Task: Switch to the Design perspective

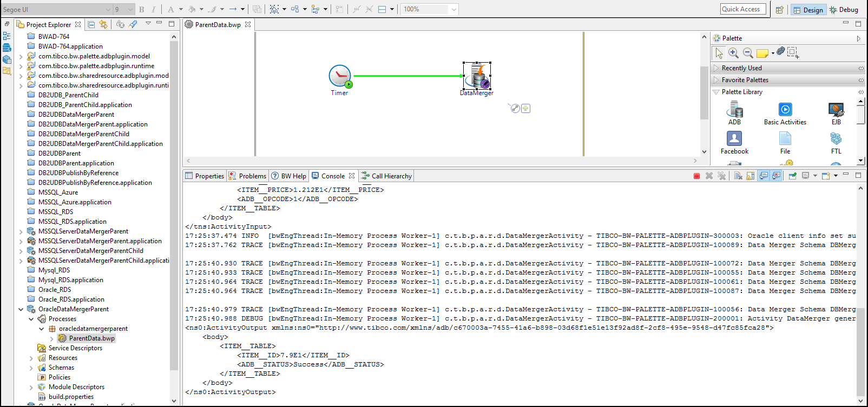Action: click(x=808, y=10)
